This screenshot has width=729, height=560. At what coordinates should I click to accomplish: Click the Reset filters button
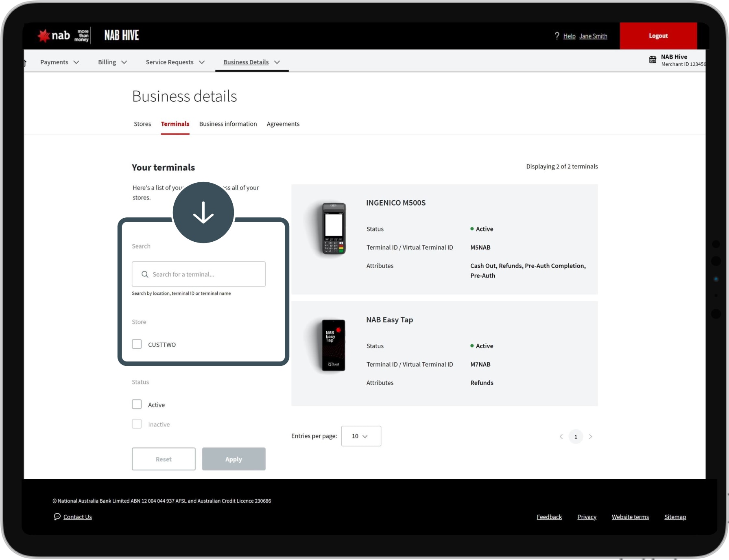(x=164, y=459)
